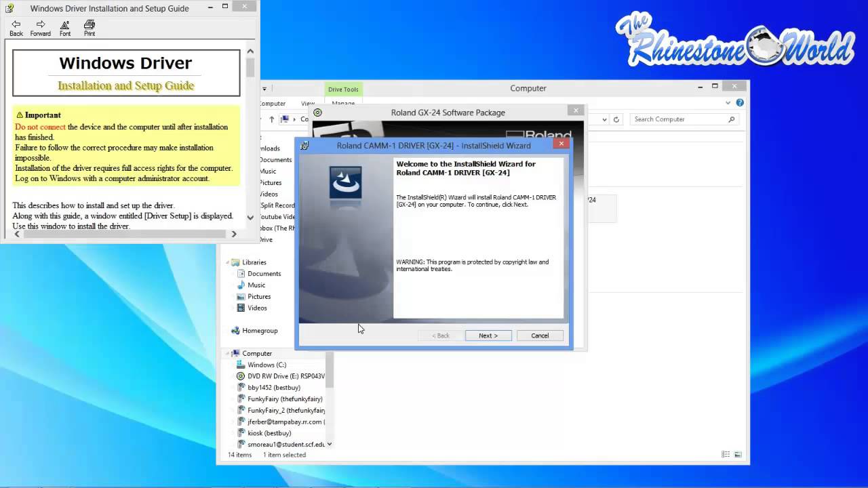Select Documents under Libraries
Screen dimensions: 868x488
coord(264,274)
